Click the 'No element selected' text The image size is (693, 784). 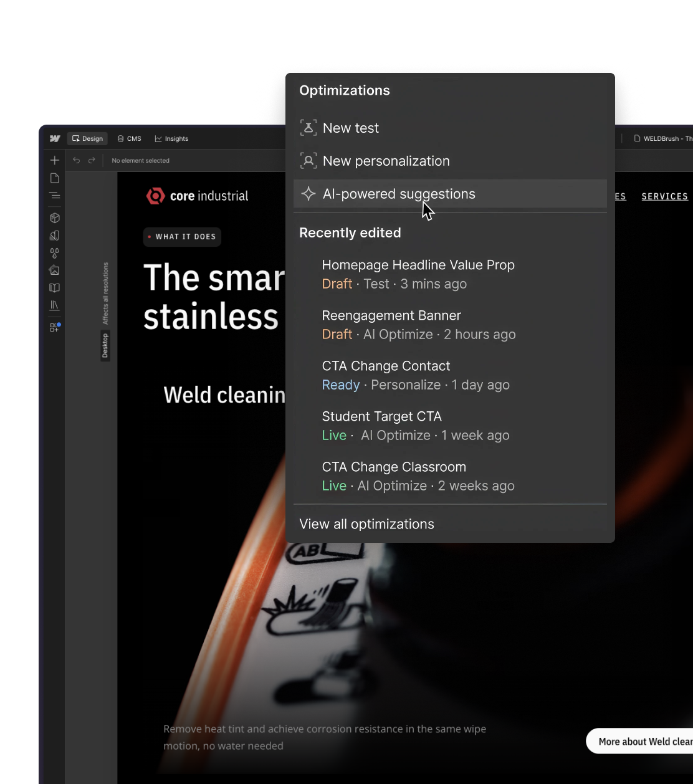coord(140,161)
